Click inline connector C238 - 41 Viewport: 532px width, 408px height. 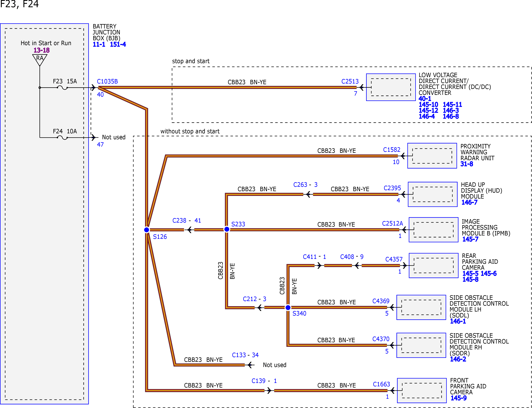pyautogui.click(x=187, y=221)
